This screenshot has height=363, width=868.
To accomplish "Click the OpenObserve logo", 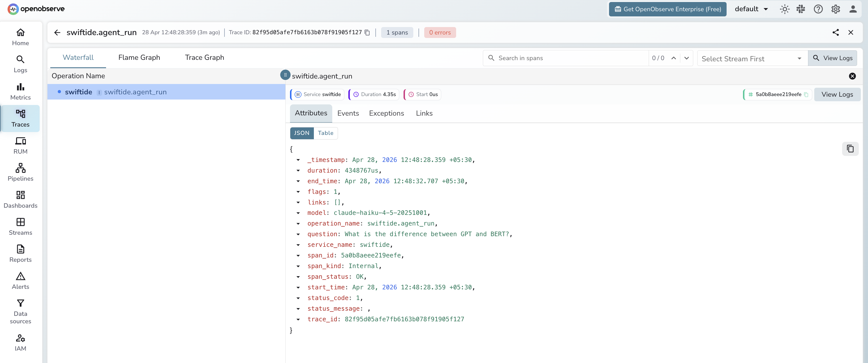I will coord(36,9).
